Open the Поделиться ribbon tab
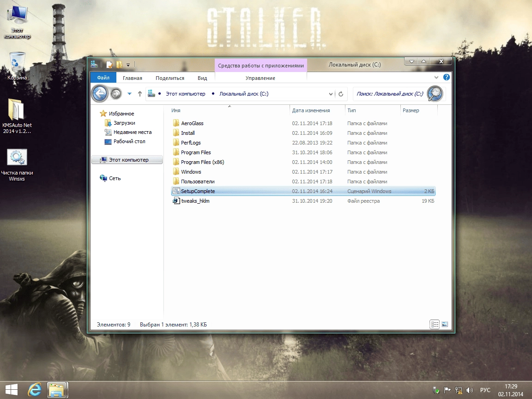The width and height of the screenshot is (532, 399). (169, 78)
